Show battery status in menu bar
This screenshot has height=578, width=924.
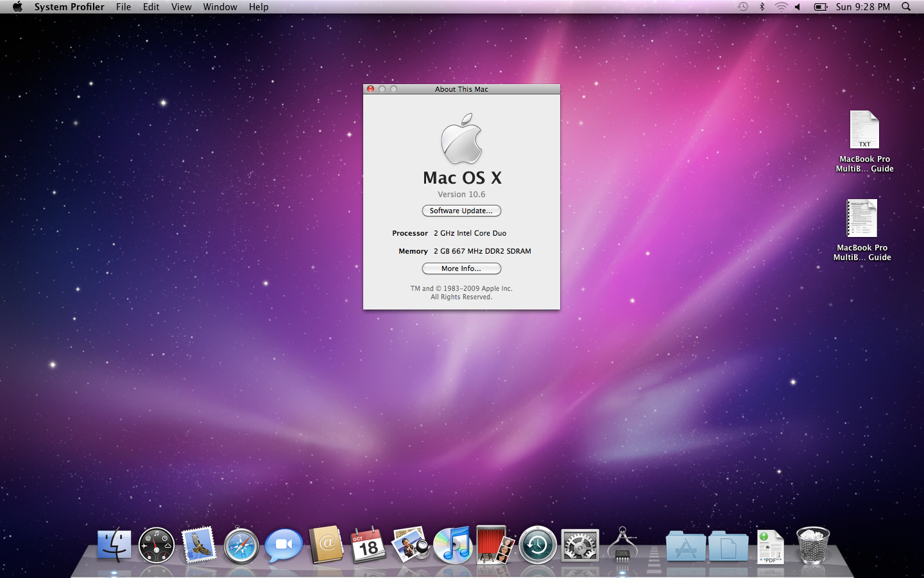tap(821, 7)
